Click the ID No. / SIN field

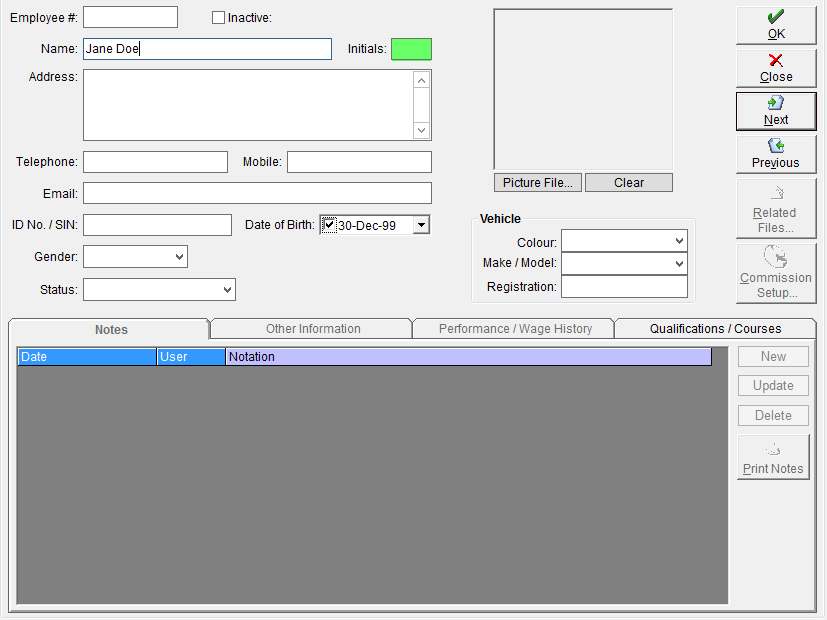pos(157,225)
